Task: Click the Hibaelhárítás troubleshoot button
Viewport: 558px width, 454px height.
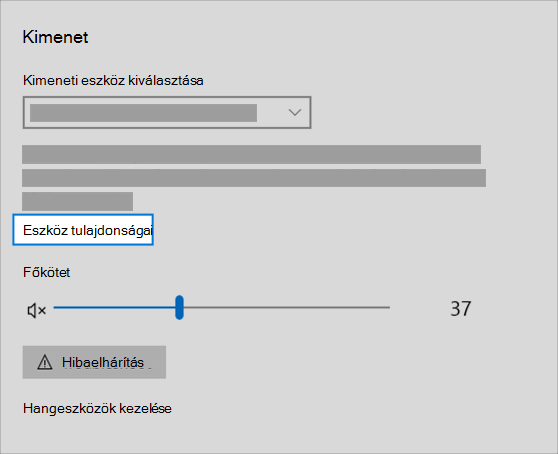Action: pos(94,362)
